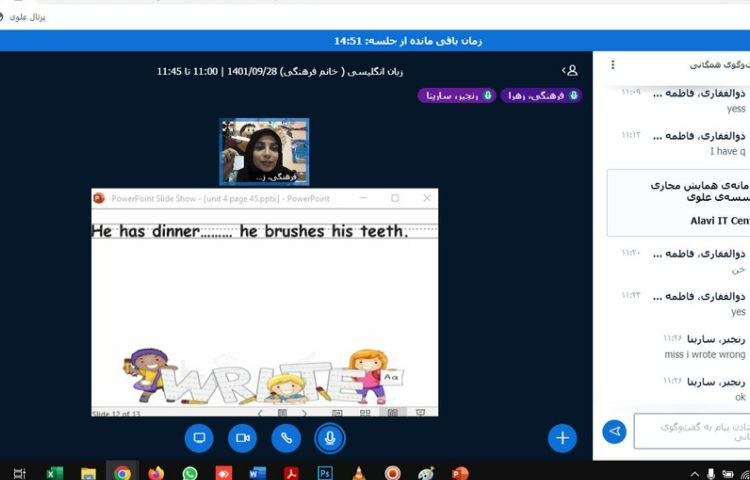Click the teacher's webcam thumbnail
This screenshot has height=480, width=750.
point(264,152)
